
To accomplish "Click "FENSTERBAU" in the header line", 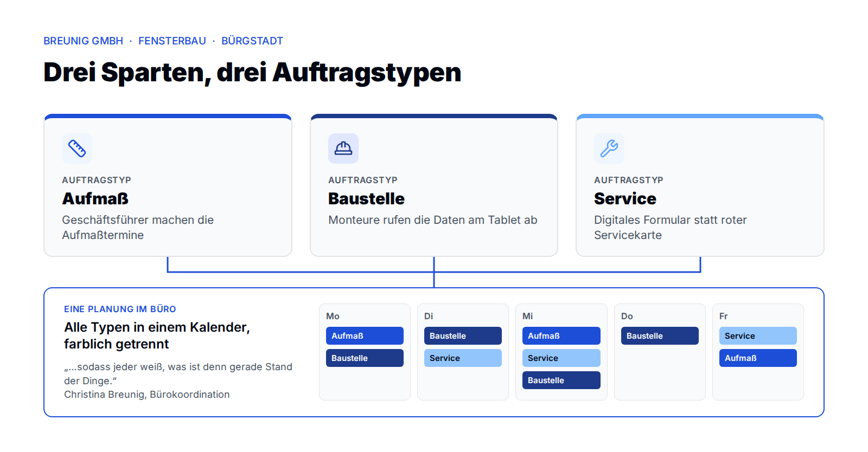I will [x=172, y=41].
